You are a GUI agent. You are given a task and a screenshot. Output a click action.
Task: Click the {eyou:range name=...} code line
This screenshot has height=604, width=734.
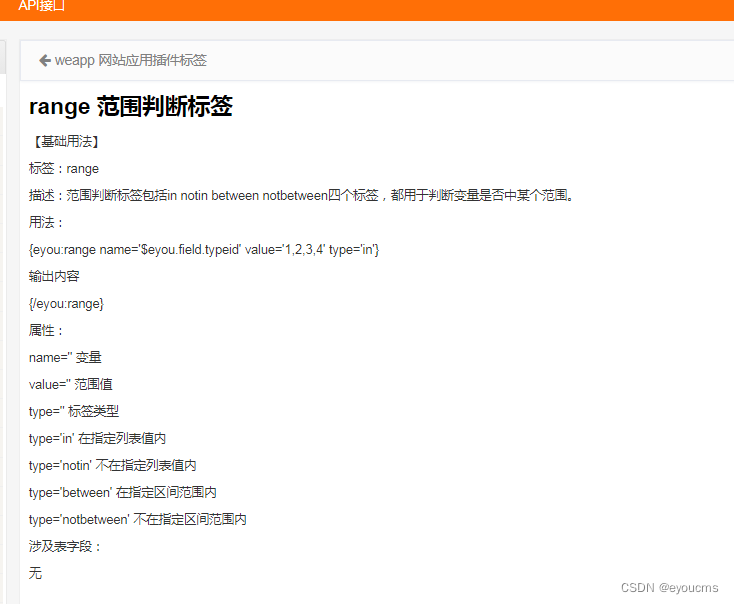[204, 250]
